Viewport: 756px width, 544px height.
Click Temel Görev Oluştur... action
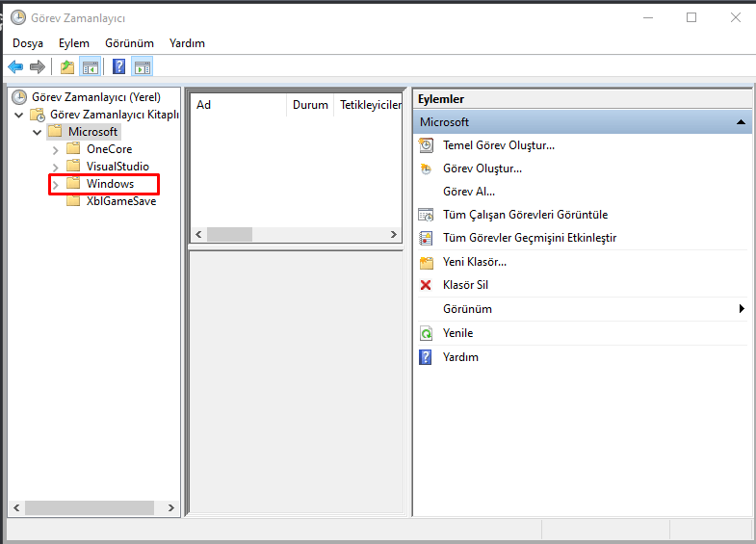[x=499, y=145]
